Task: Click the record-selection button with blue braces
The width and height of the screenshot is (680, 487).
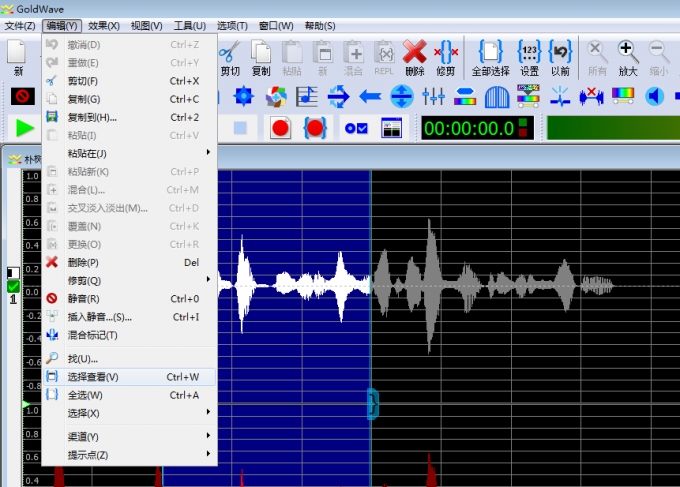Action: (x=315, y=128)
